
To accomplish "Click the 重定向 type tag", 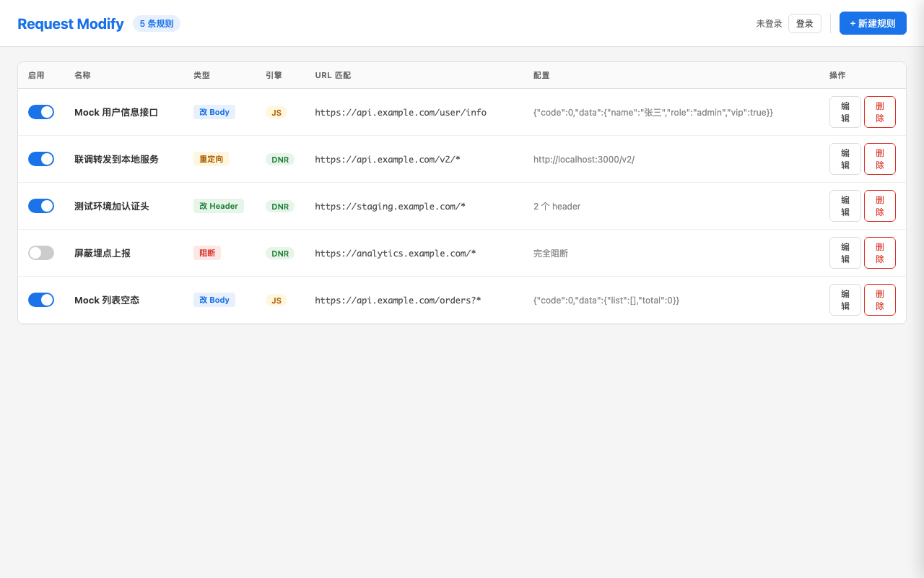I will click(x=211, y=159).
